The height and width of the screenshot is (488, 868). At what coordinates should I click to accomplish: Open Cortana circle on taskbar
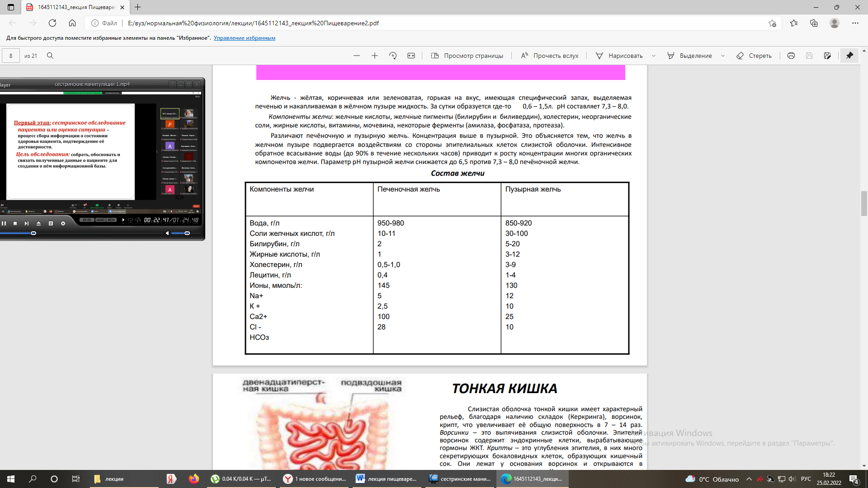(54, 479)
